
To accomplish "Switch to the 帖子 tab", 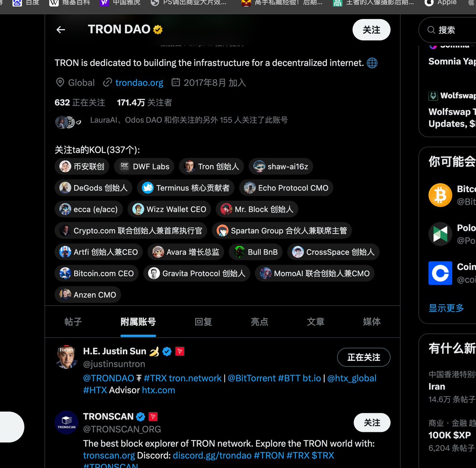I will point(73,322).
